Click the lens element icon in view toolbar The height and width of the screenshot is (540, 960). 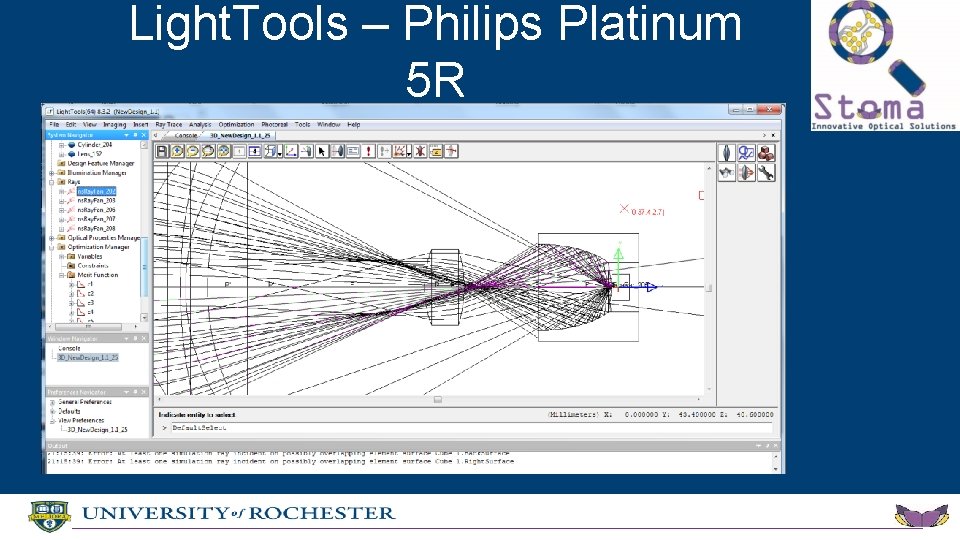[337, 151]
